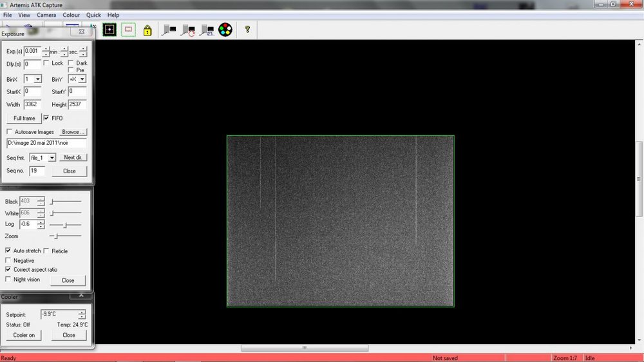This screenshot has width=644, height=362.
Task: Open the Seq fmt. file_1 dropdown
Action: point(52,158)
